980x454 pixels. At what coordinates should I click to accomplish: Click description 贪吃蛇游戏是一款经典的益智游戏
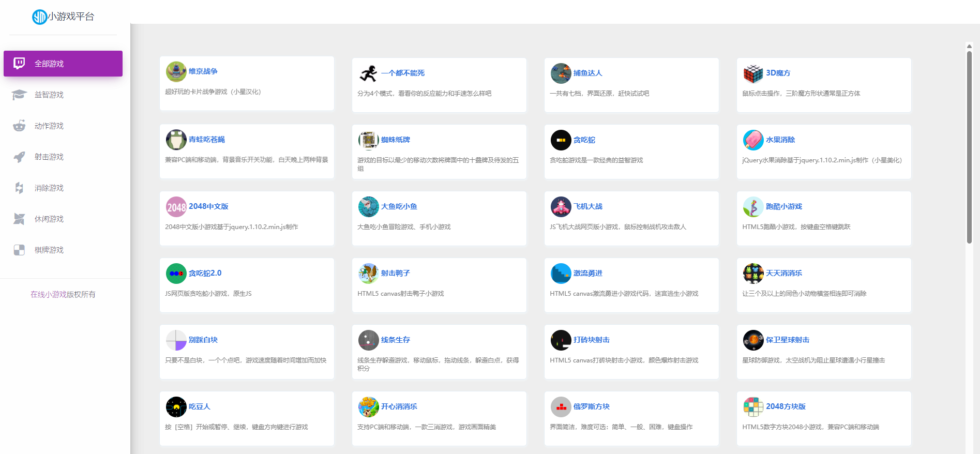pos(596,160)
